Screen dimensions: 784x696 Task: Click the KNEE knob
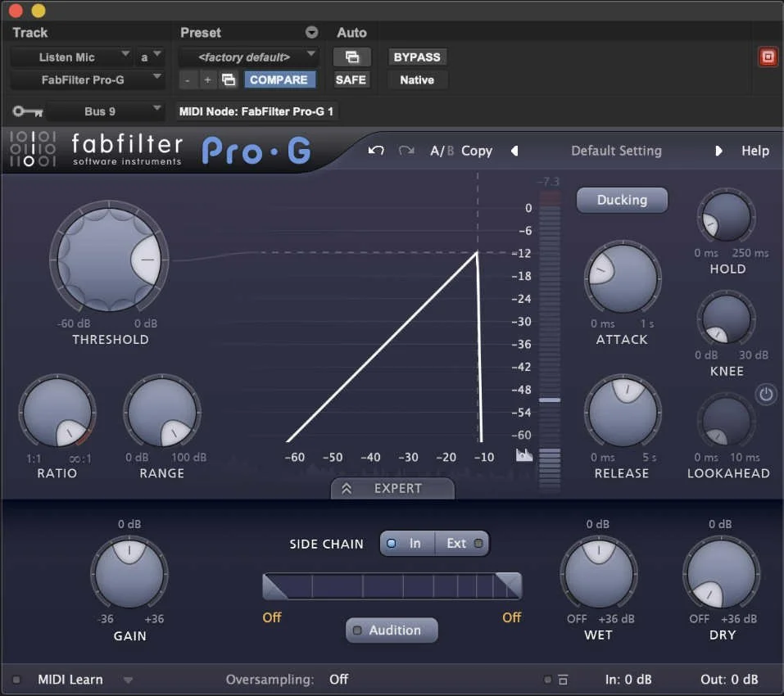coord(726,319)
